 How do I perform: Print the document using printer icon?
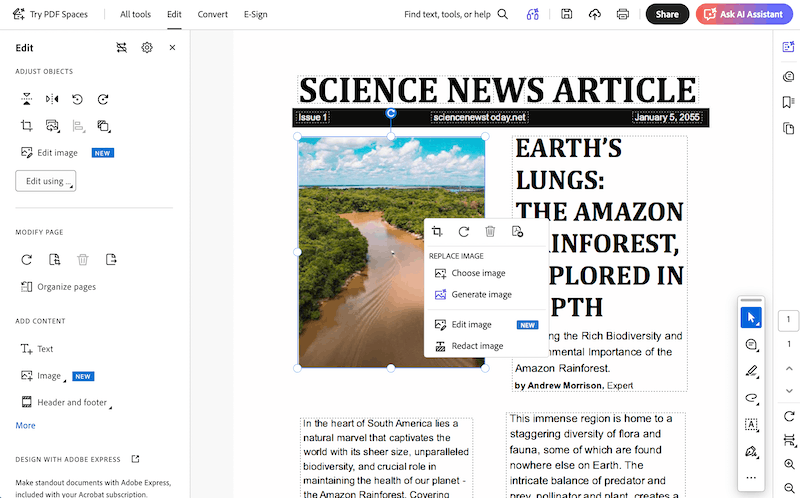[622, 14]
